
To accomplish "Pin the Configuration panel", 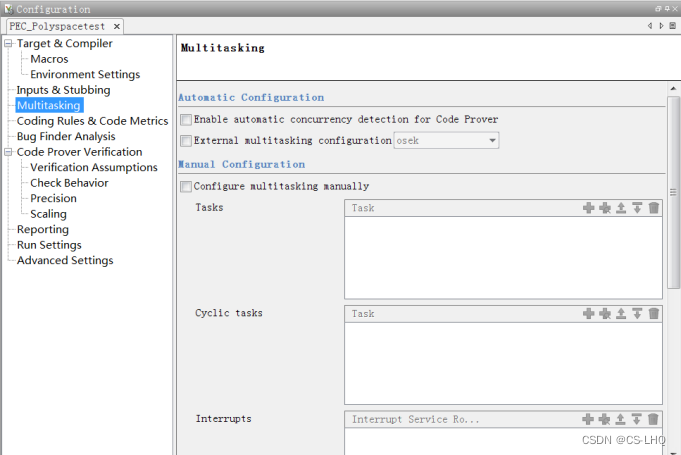I will [667, 9].
